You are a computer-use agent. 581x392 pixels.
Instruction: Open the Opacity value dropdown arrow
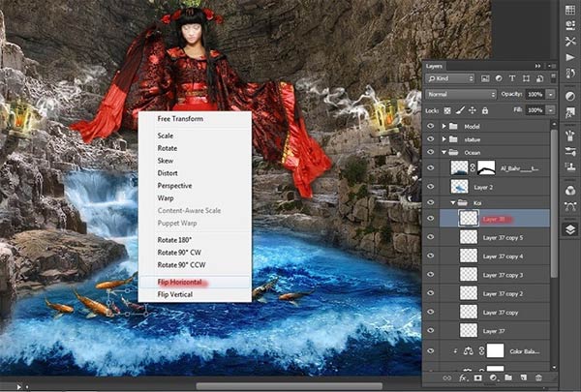click(x=551, y=95)
